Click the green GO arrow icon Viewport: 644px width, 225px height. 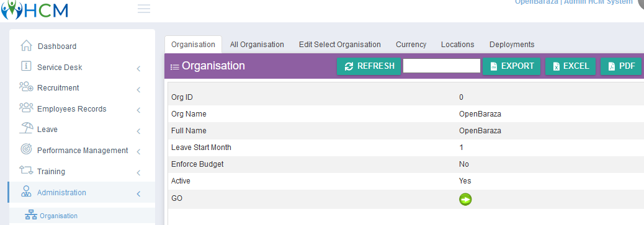click(465, 200)
